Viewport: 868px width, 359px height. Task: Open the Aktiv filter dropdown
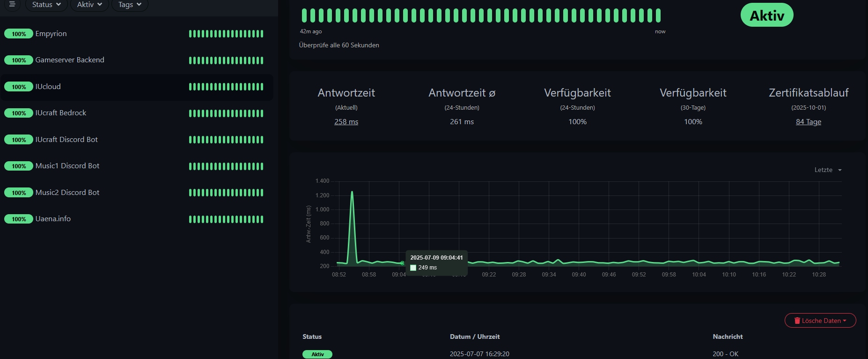pos(89,5)
